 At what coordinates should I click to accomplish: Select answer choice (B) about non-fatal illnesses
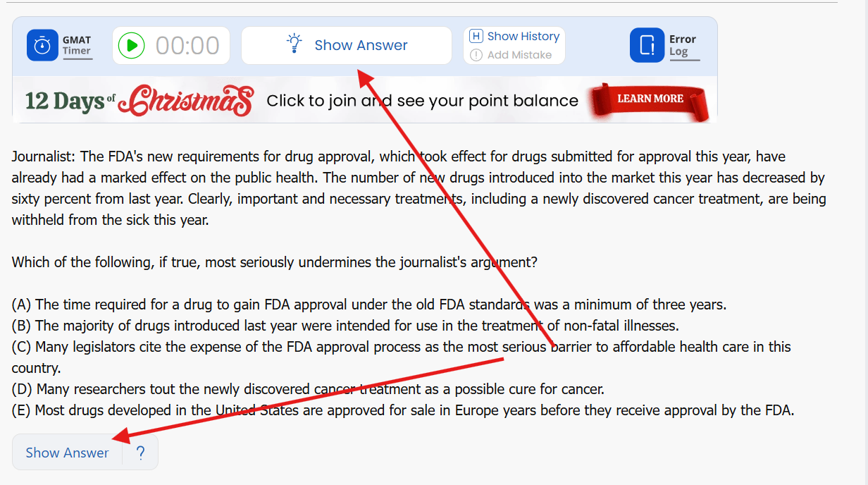[345, 326]
